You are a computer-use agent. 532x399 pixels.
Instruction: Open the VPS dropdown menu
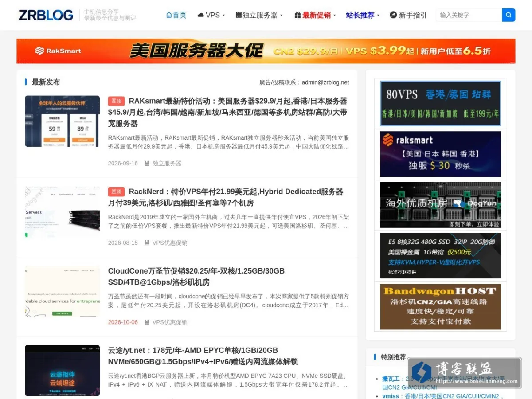212,15
